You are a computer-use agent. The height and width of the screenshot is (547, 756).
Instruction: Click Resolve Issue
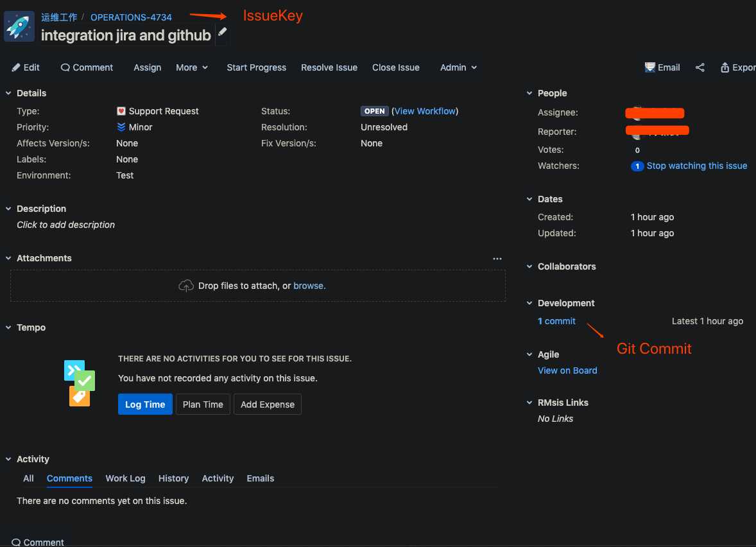(329, 67)
